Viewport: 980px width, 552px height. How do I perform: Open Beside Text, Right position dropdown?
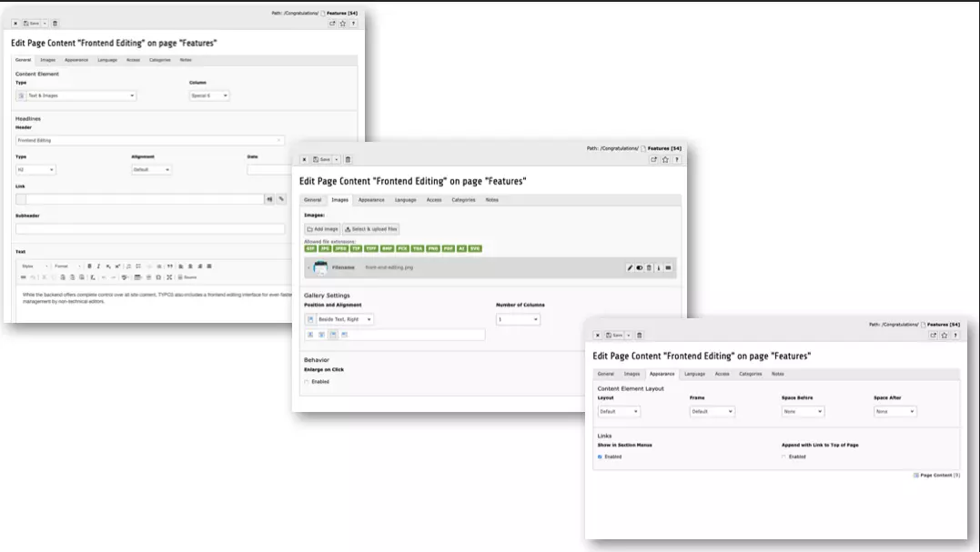tap(338, 319)
